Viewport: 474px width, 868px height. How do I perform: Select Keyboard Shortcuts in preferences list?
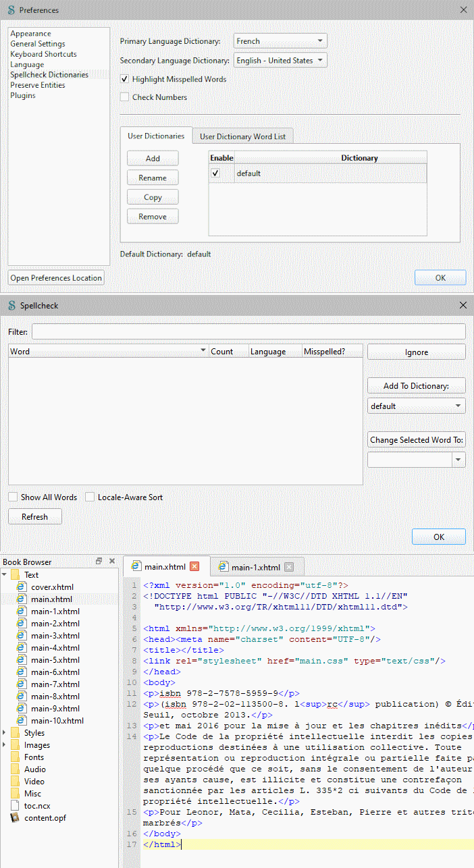click(43, 54)
